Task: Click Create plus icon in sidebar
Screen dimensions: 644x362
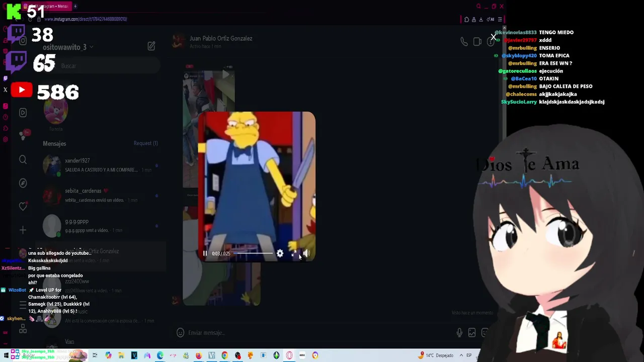Action: pos(23,230)
